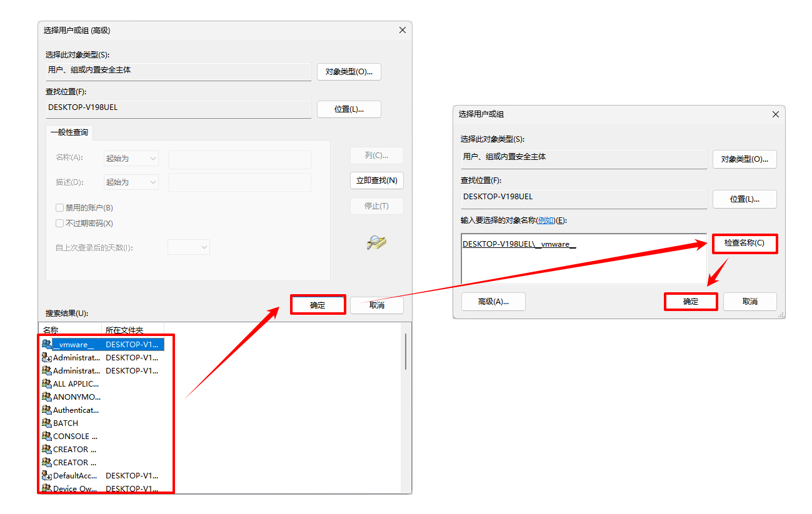Toggle the 禁用的账户(B) checkbox
The height and width of the screenshot is (514, 812).
click(60, 207)
